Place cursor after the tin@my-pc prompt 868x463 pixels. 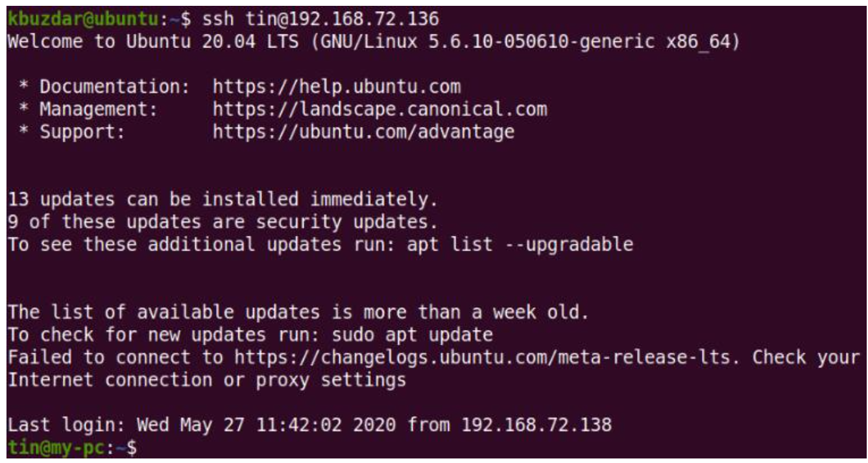144,448
